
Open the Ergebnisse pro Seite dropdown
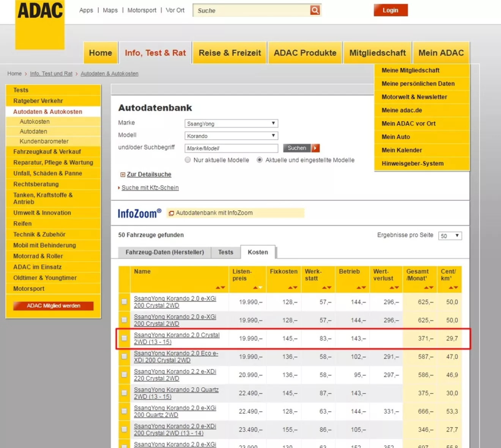click(450, 236)
